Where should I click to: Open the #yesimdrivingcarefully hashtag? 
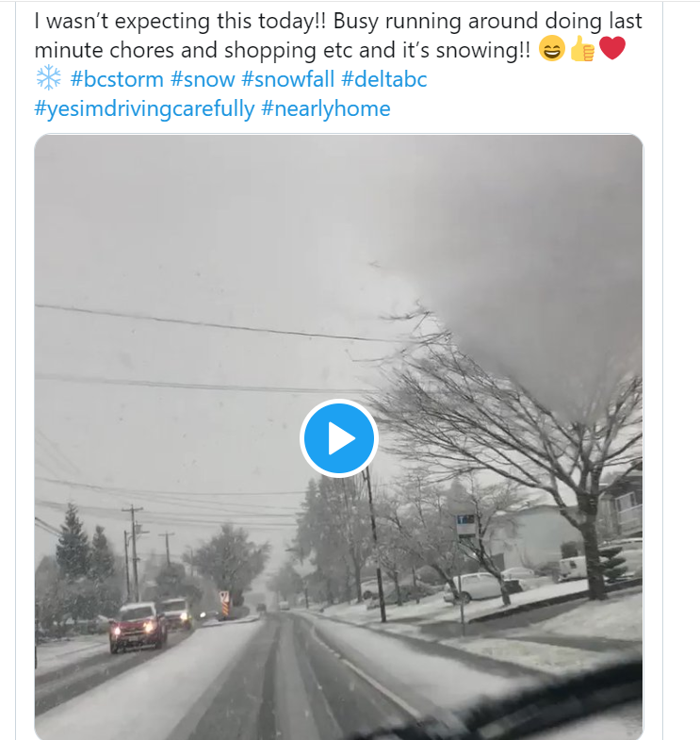[144, 109]
